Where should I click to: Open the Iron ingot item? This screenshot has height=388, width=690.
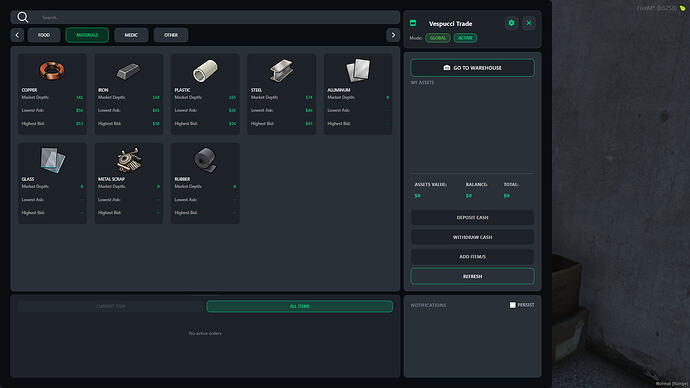pyautogui.click(x=128, y=94)
